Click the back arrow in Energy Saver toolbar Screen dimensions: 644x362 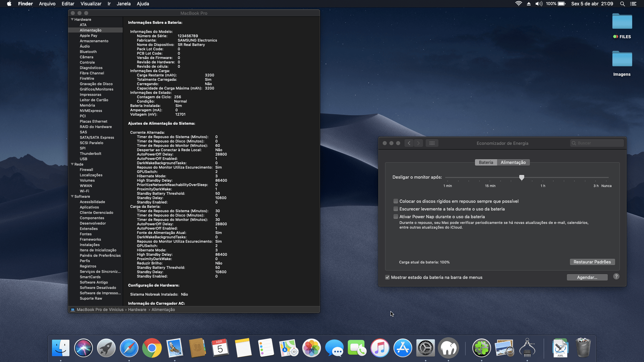tap(409, 143)
